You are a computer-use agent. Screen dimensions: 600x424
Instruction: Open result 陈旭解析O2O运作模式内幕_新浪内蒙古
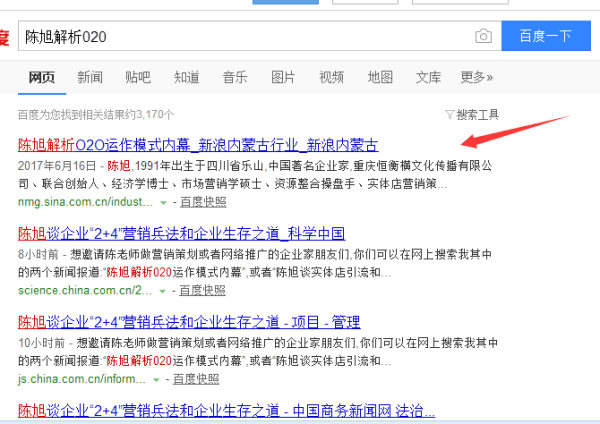point(198,145)
